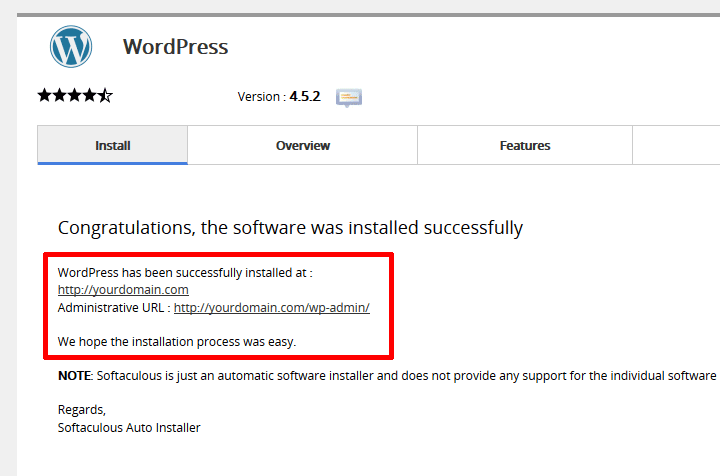Viewport: 720px width, 476px height.
Task: Visit the wp-admin Administrative URL link
Action: (272, 308)
